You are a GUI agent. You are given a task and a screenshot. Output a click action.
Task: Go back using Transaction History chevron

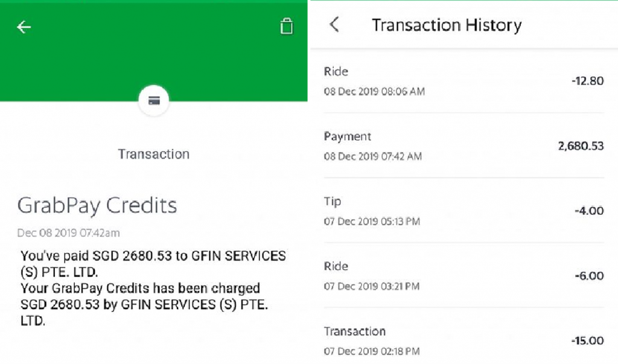pyautogui.click(x=334, y=25)
